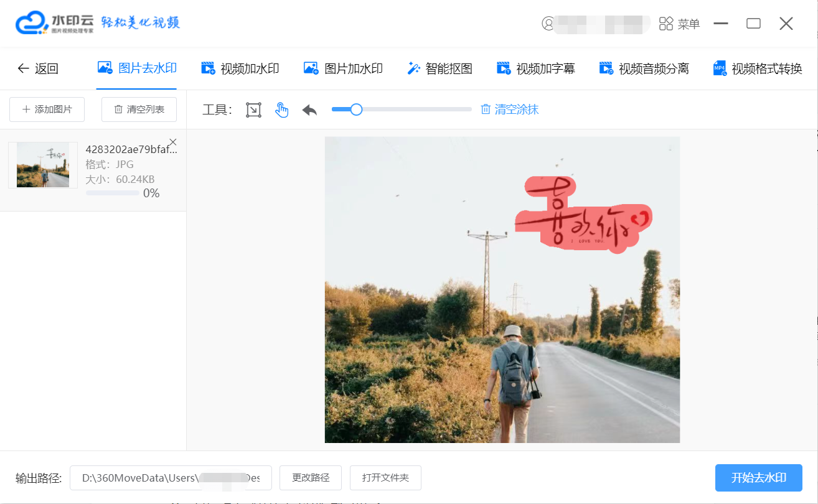
Task: Go back using the 返回 arrow
Action: 37,68
